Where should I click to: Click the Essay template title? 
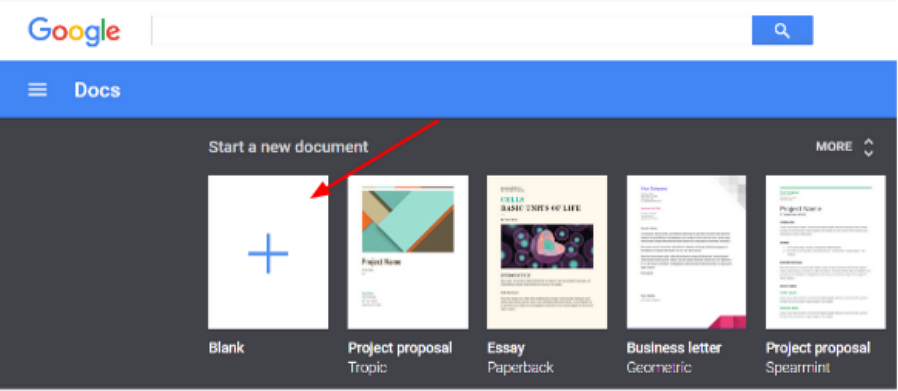(x=506, y=348)
